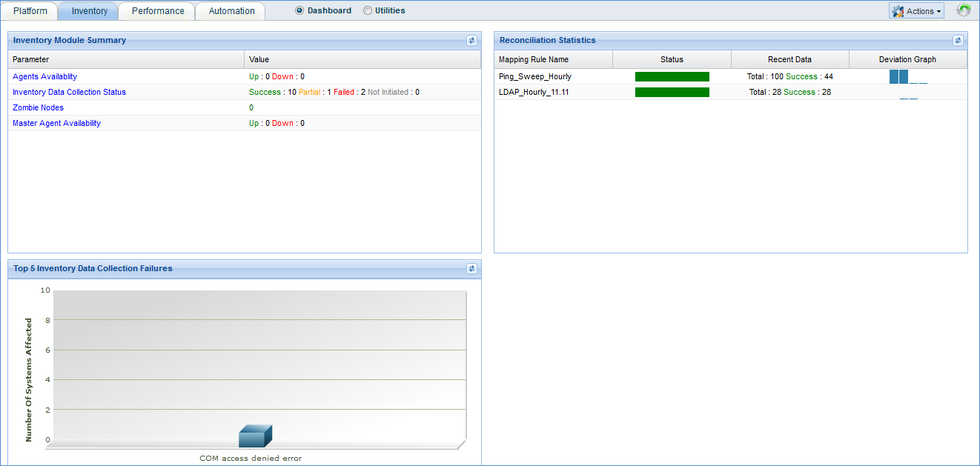The width and height of the screenshot is (980, 466).
Task: Click the LDAP_Hourly_11.11 deviation graph
Action: coord(907,93)
